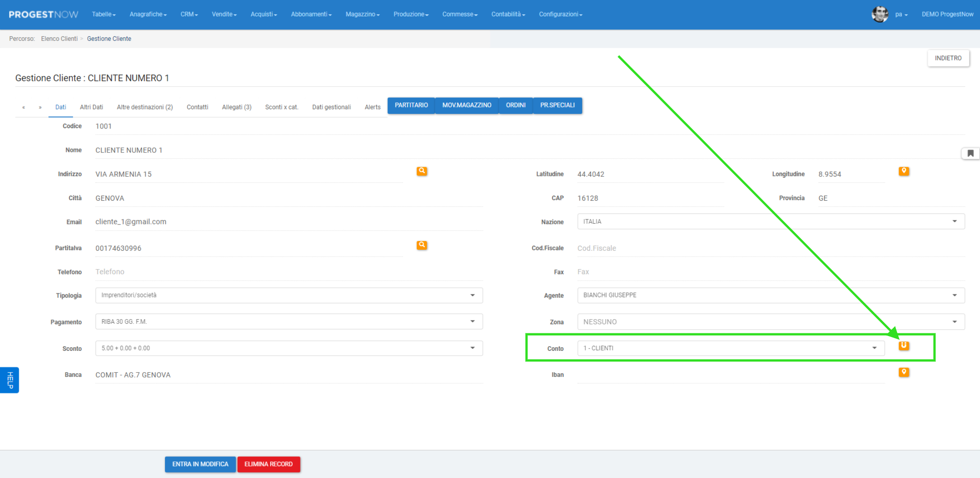Open the Tipologia dropdown
Viewport: 980px width, 478px height.
(289, 295)
